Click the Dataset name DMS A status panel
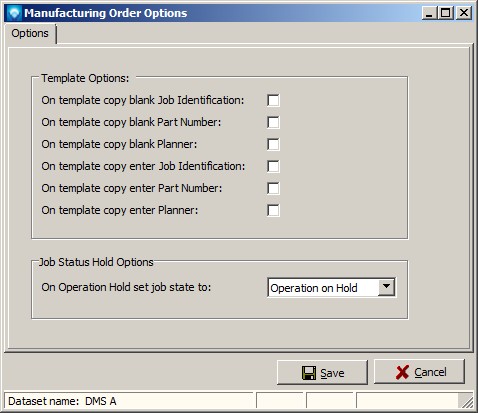This screenshot has width=478, height=413. (129, 401)
